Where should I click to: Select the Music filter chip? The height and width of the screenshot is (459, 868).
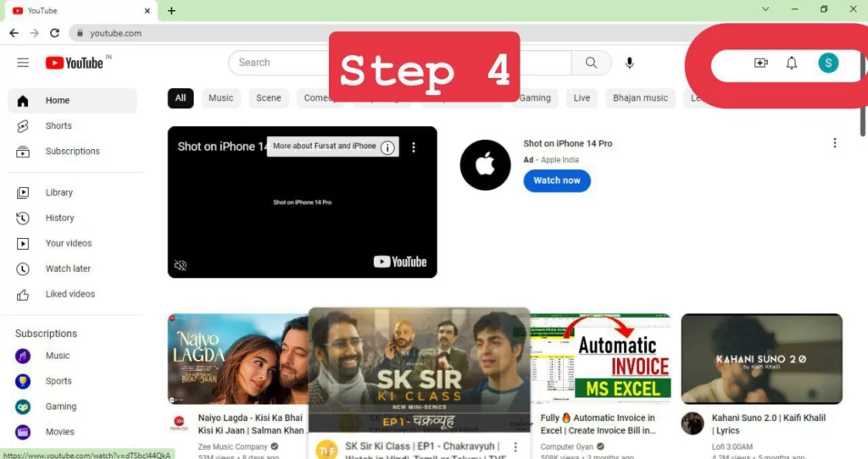[221, 98]
